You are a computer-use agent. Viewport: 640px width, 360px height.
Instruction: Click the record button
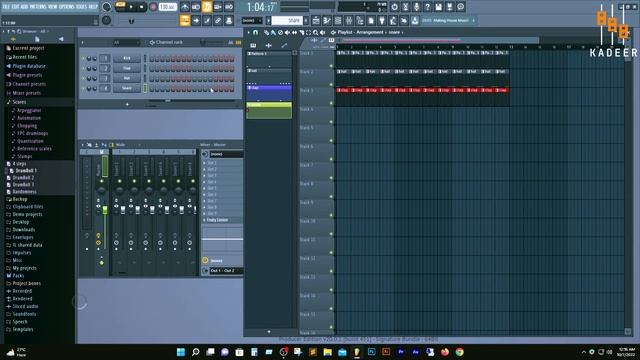[x=153, y=7]
